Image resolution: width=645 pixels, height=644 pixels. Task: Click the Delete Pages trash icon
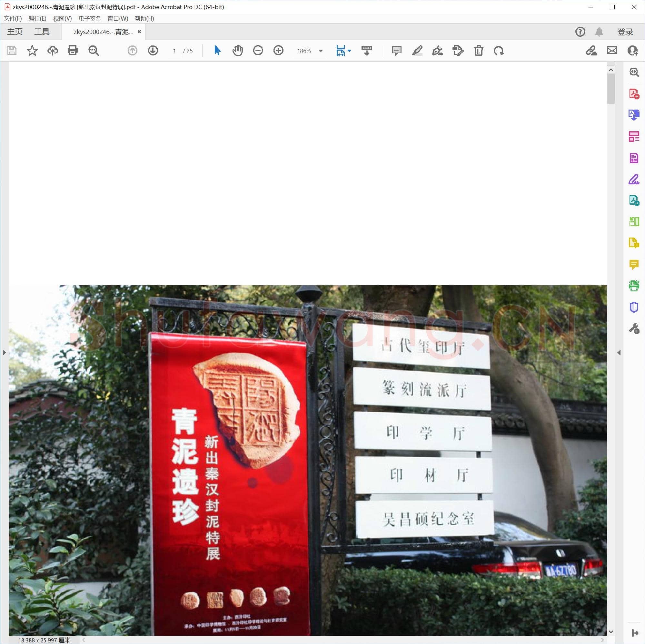pyautogui.click(x=478, y=51)
